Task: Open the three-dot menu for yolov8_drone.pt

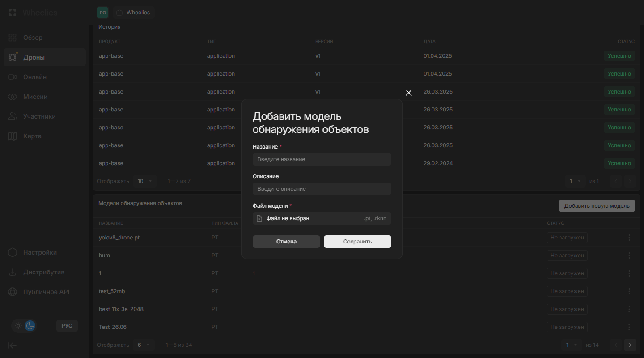Action: [x=629, y=238]
